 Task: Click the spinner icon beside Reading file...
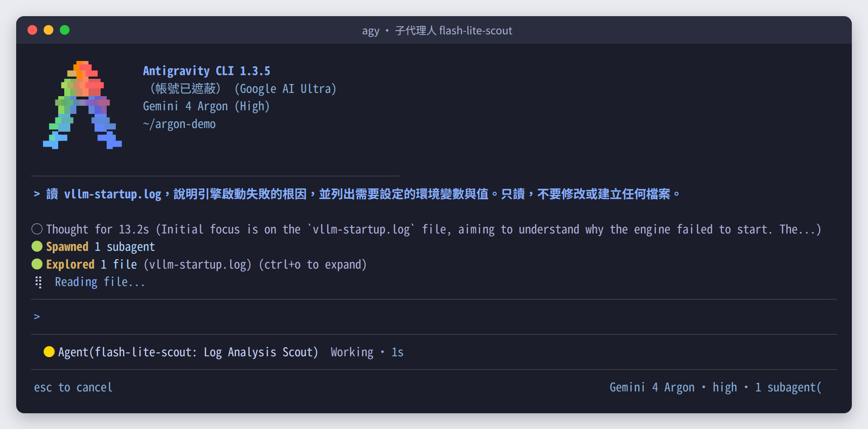click(38, 282)
